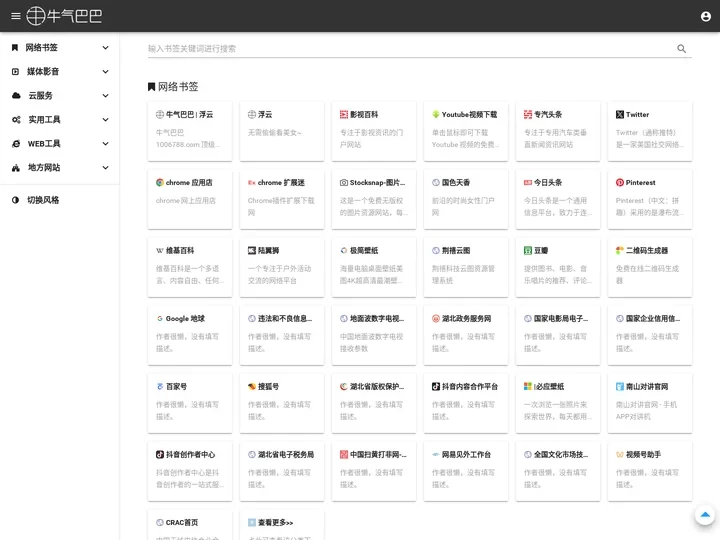This screenshot has height=540, width=720.
Task: Open the 湖北政务服务网 card title
Action: click(x=466, y=318)
